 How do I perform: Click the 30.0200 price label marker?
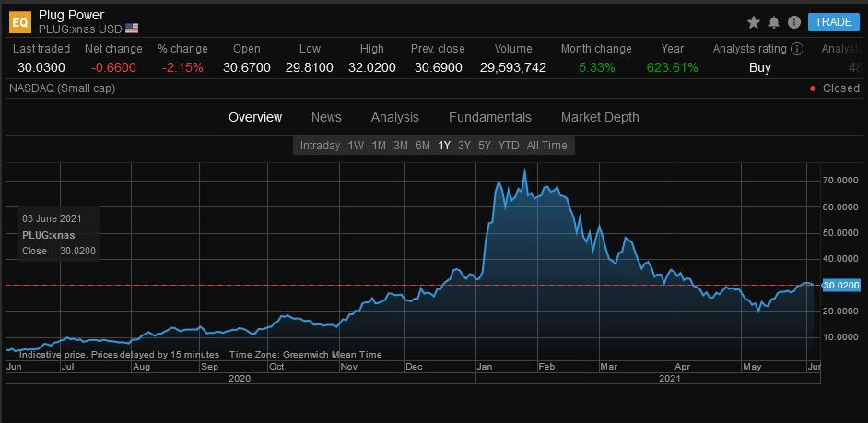tap(841, 285)
